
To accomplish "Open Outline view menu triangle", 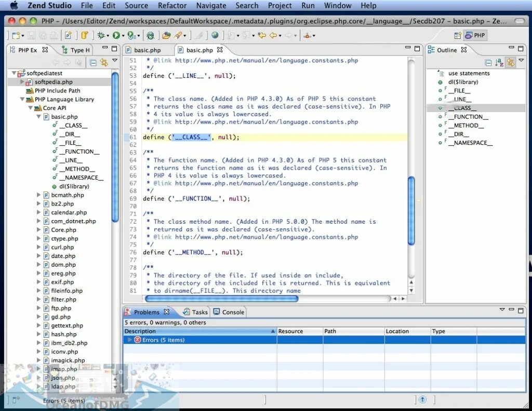I will [x=521, y=60].
